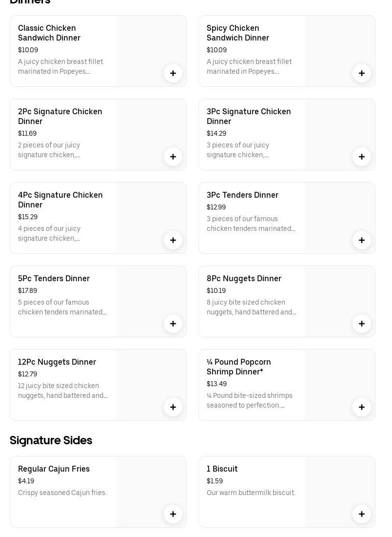The image size is (392, 537).
Task: Add ¼ Pound Popcorn Shrimp Dinner
Action: (x=362, y=407)
